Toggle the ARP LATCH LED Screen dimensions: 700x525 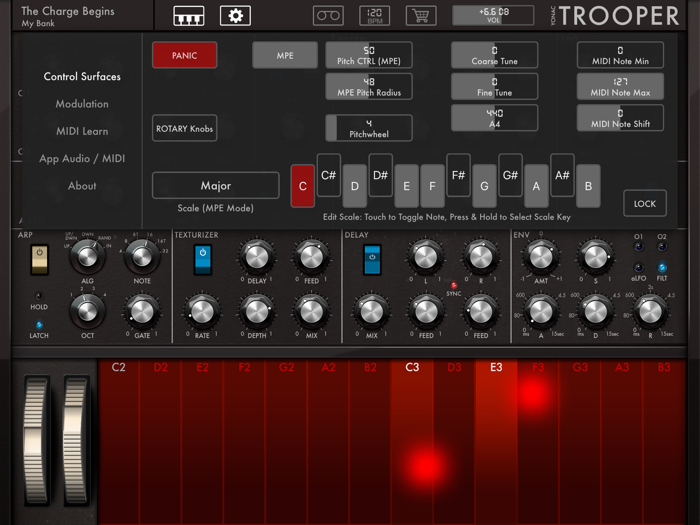[39, 325]
